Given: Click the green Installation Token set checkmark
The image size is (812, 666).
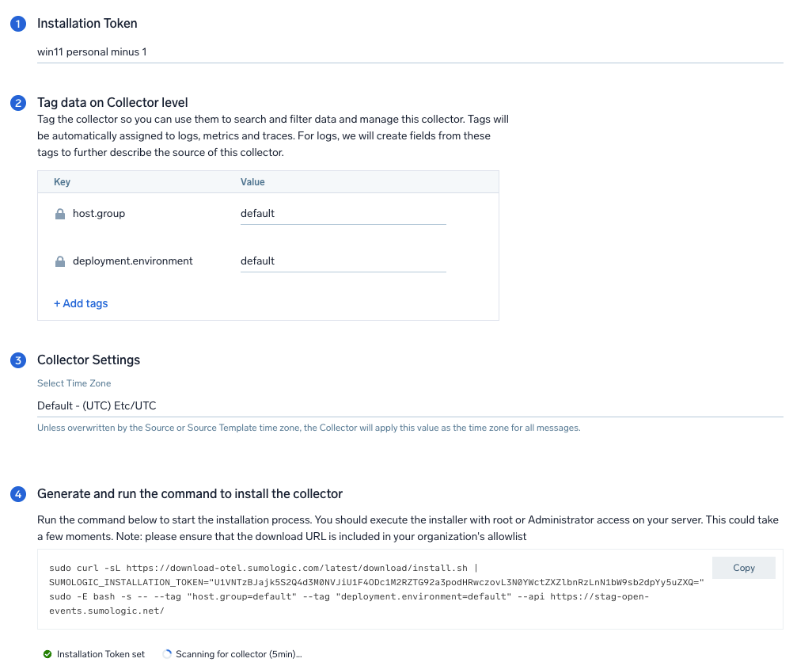Looking at the screenshot, I should 47,654.
